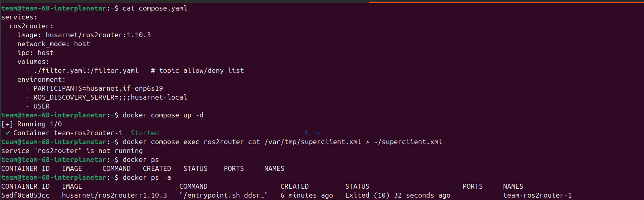Click the 0.1s elapsed time text

(x=313, y=133)
